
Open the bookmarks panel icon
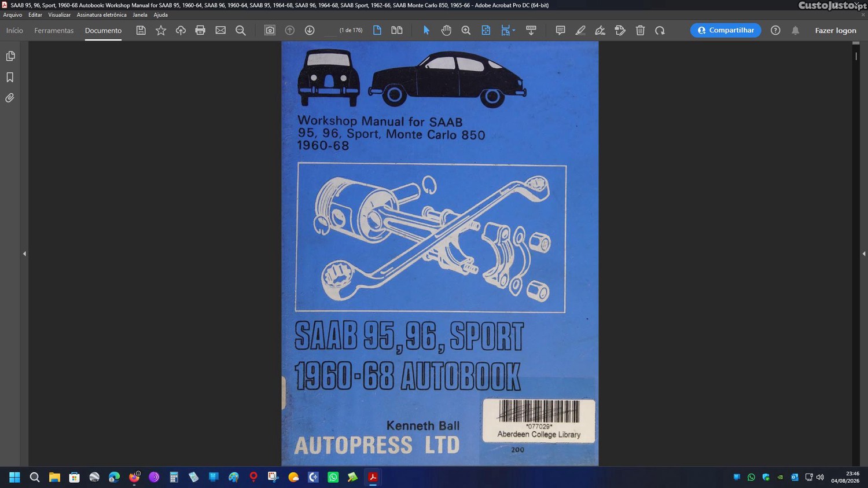pos(10,77)
